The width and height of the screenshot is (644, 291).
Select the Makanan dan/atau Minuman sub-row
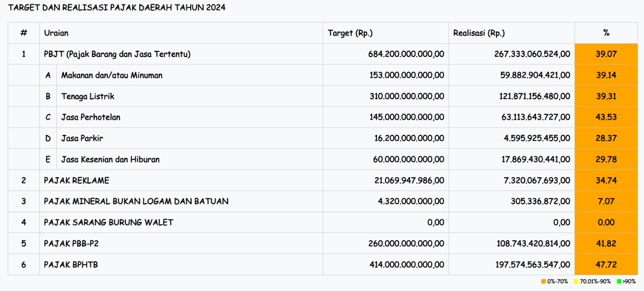pyautogui.click(x=112, y=75)
